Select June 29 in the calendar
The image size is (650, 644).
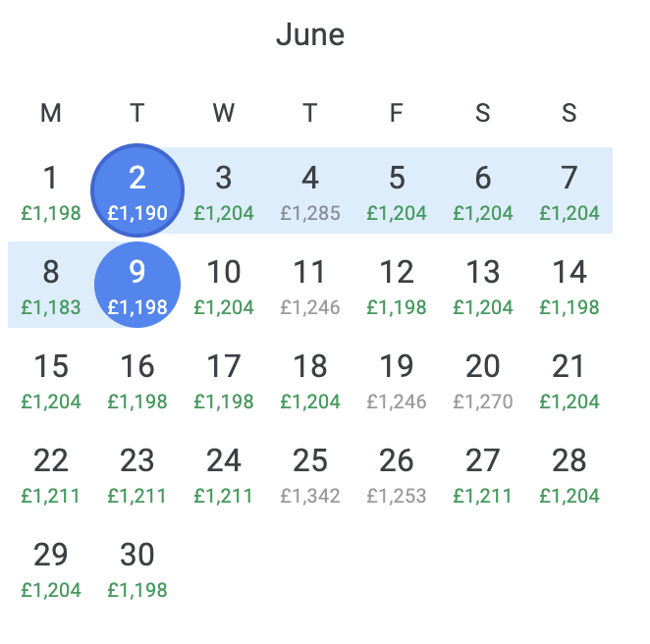pos(51,567)
